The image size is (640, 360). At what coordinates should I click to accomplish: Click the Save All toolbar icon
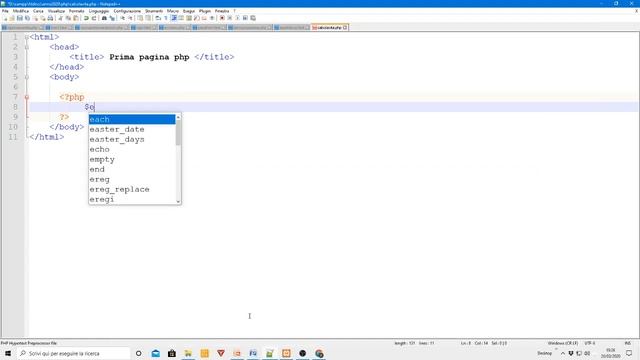27,18
